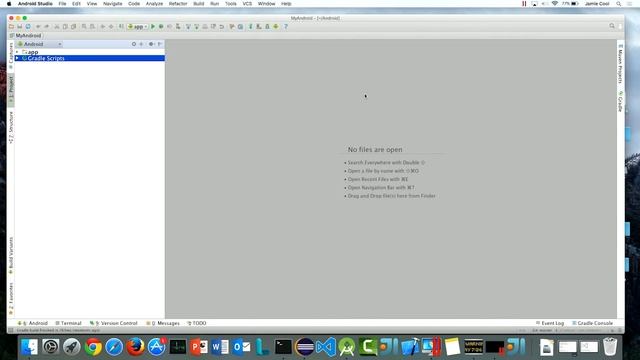Expand the Gradle Scripts tree node
Image resolution: width=640 pixels, height=360 pixels.
pyautogui.click(x=17, y=58)
